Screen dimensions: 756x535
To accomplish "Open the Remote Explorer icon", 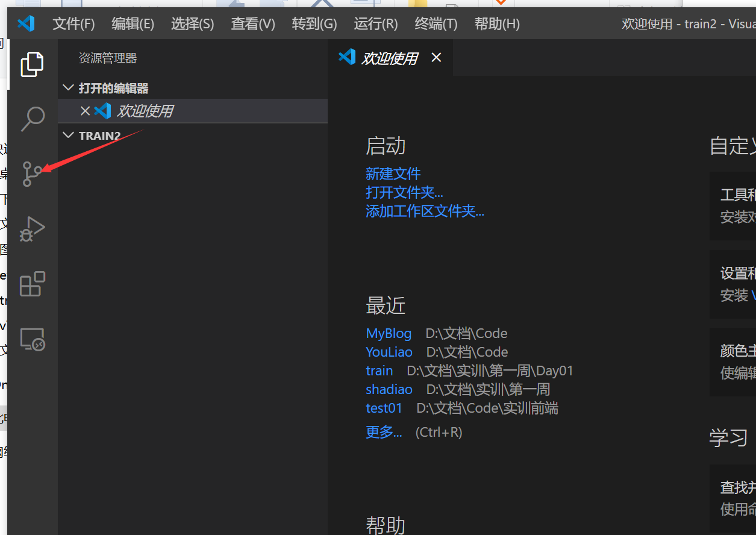I will 33,339.
